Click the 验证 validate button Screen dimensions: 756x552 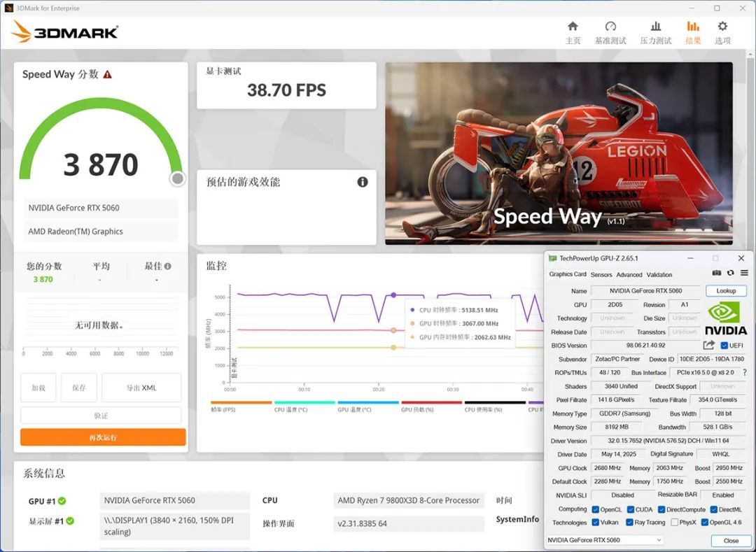tap(101, 415)
